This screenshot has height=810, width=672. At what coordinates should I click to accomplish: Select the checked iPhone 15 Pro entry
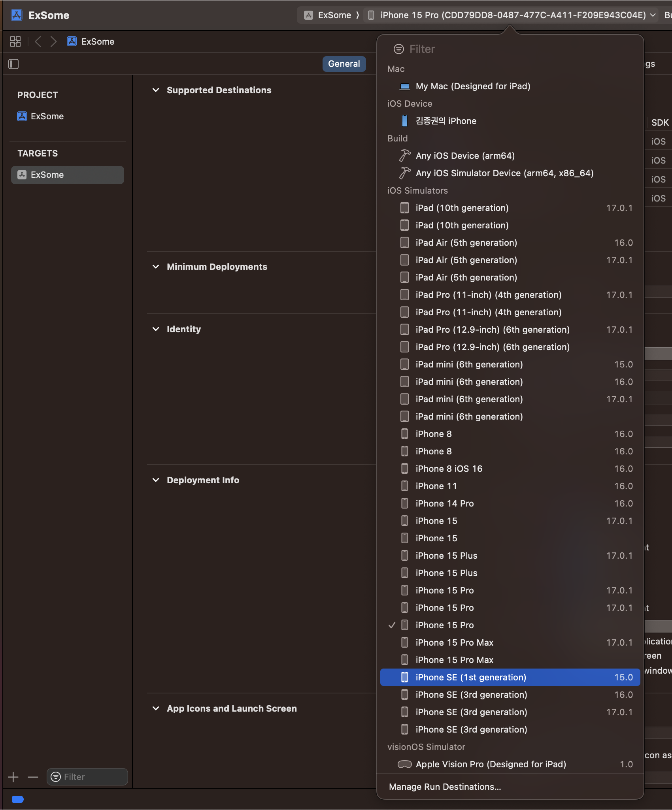510,625
